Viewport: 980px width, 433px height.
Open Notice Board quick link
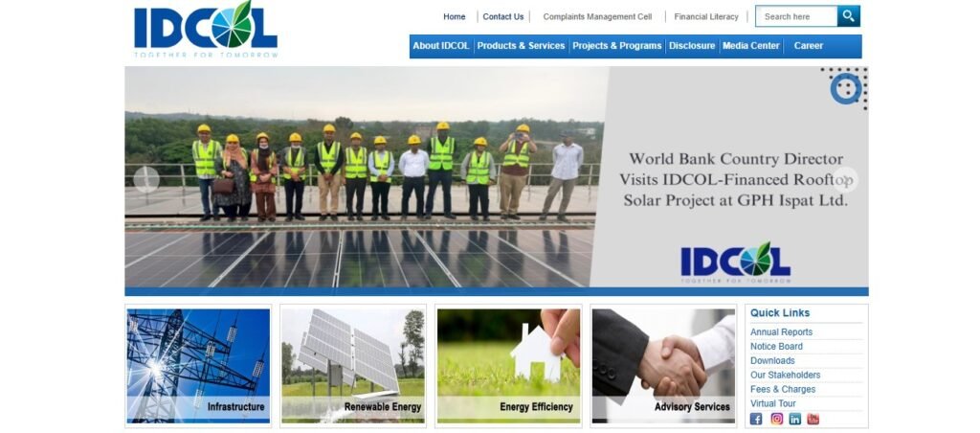[x=776, y=347]
